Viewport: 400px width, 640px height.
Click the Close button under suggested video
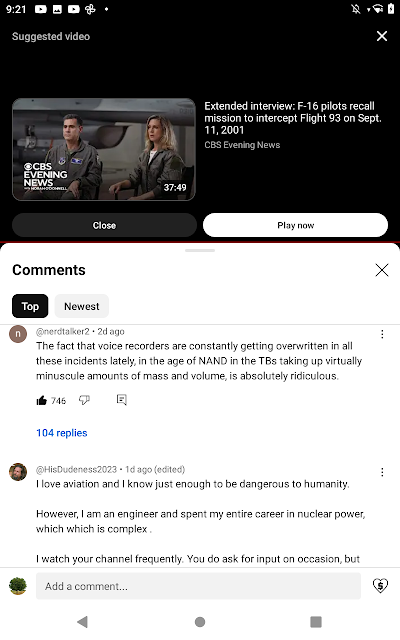[x=104, y=225]
